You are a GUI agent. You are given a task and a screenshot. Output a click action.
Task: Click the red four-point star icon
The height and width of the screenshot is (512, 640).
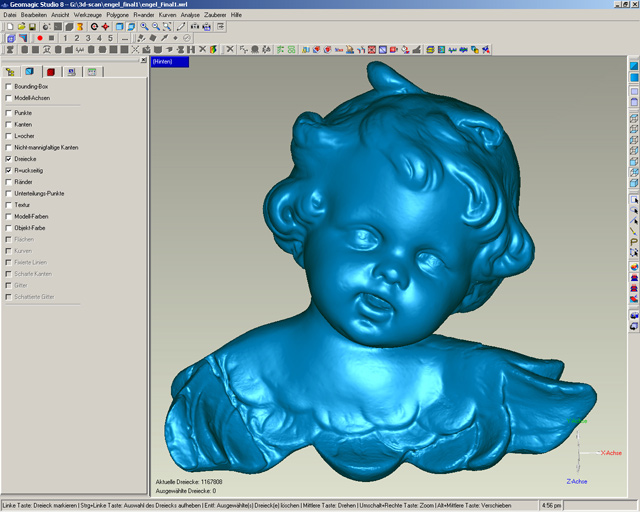pos(105,27)
